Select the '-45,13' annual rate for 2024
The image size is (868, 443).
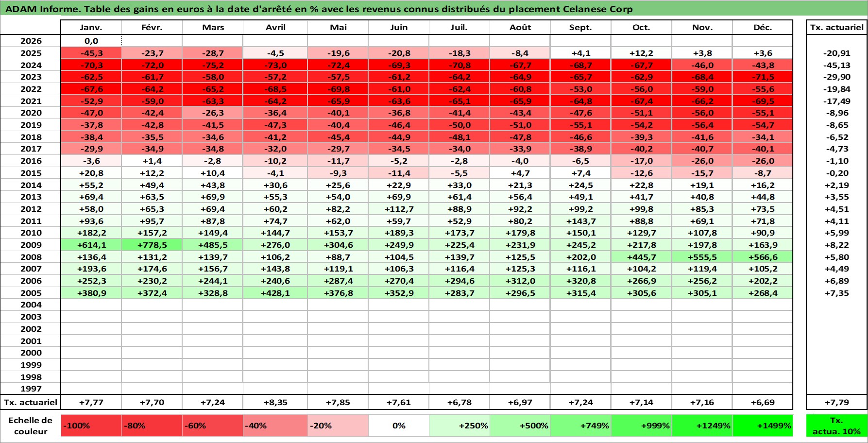coord(836,65)
